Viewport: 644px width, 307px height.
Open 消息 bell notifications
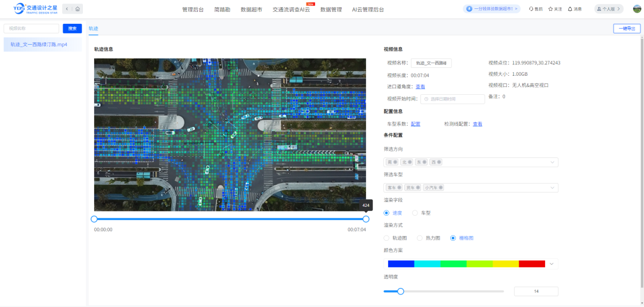[570, 8]
